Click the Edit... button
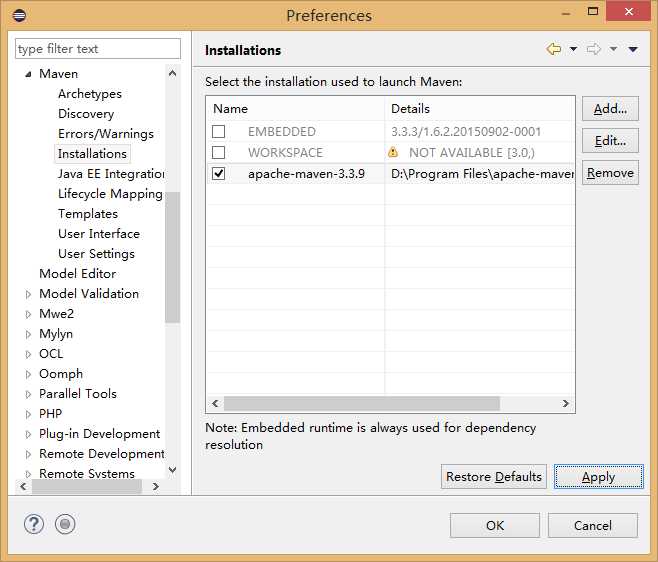The image size is (658, 562). [x=610, y=141]
